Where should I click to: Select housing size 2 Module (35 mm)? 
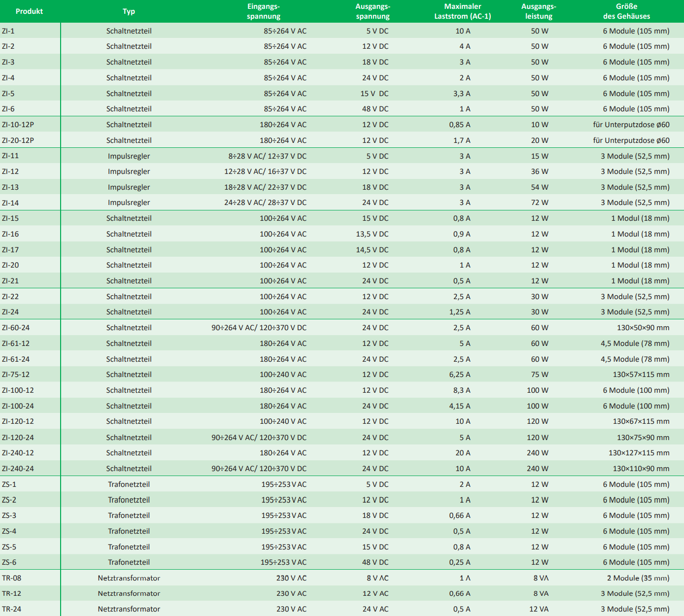tap(638, 578)
